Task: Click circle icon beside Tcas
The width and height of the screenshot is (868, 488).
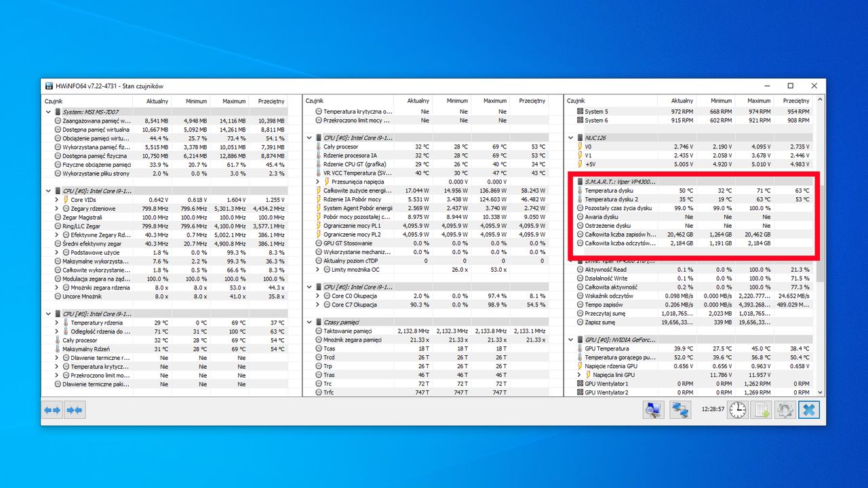Action: [x=318, y=348]
